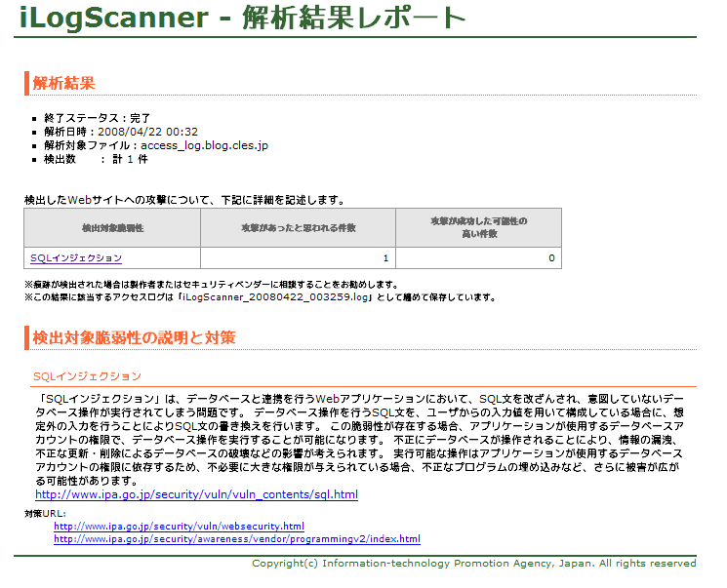
Task: Click the 解析日時 2008/04/22 list item
Action: (x=120, y=132)
